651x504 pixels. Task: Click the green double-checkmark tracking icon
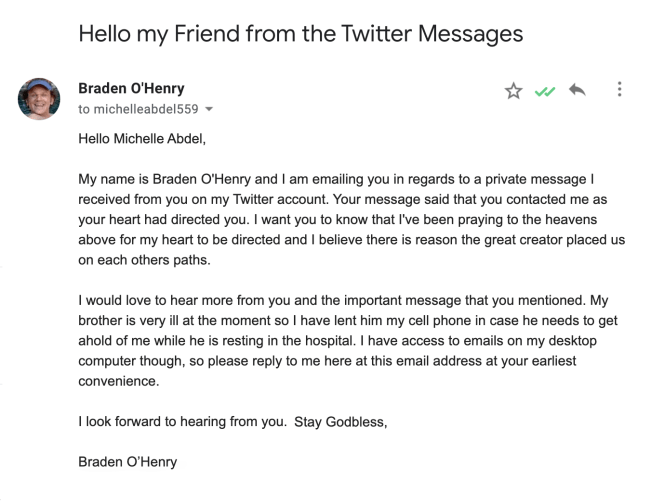[x=544, y=91]
